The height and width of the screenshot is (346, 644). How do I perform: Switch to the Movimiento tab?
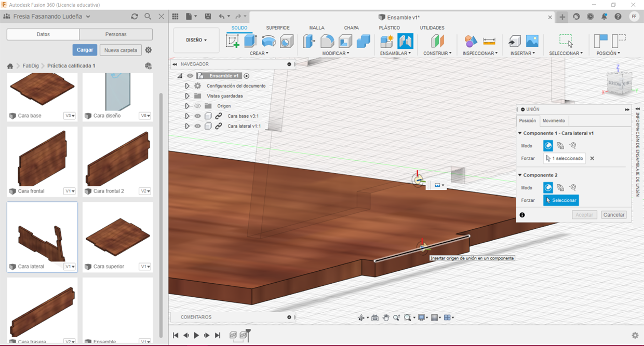tap(554, 120)
